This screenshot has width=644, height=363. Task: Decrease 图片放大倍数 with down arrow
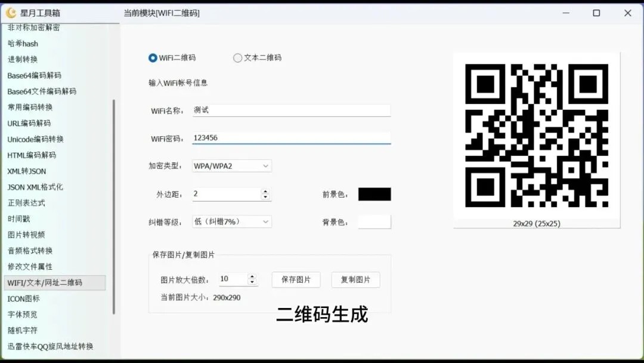252,282
